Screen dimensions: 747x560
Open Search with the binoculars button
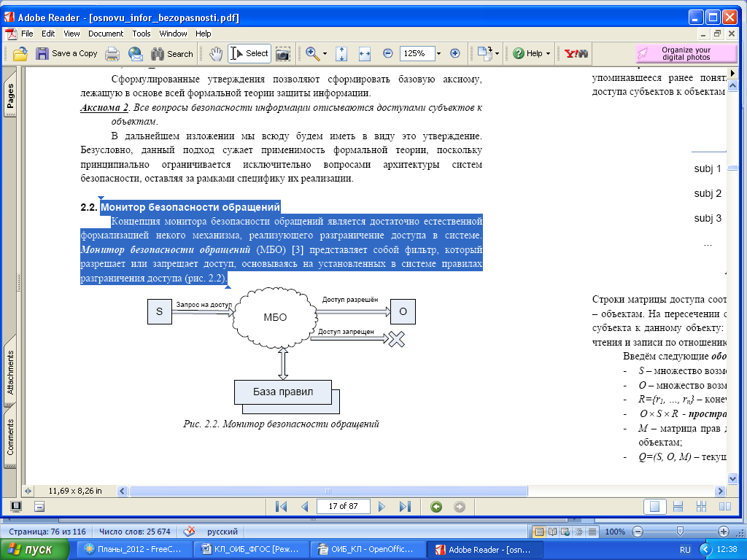172,54
